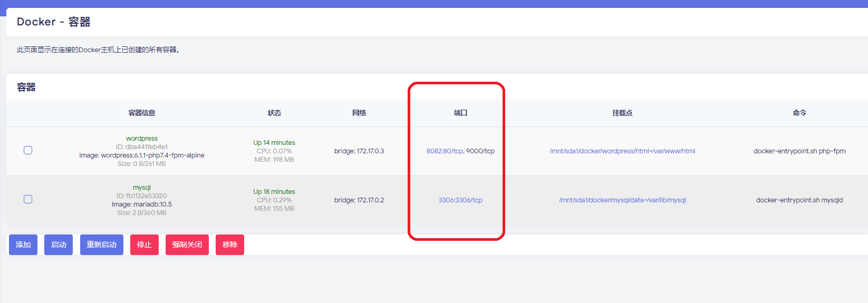Tick the wordpress container checkbox

(28, 150)
